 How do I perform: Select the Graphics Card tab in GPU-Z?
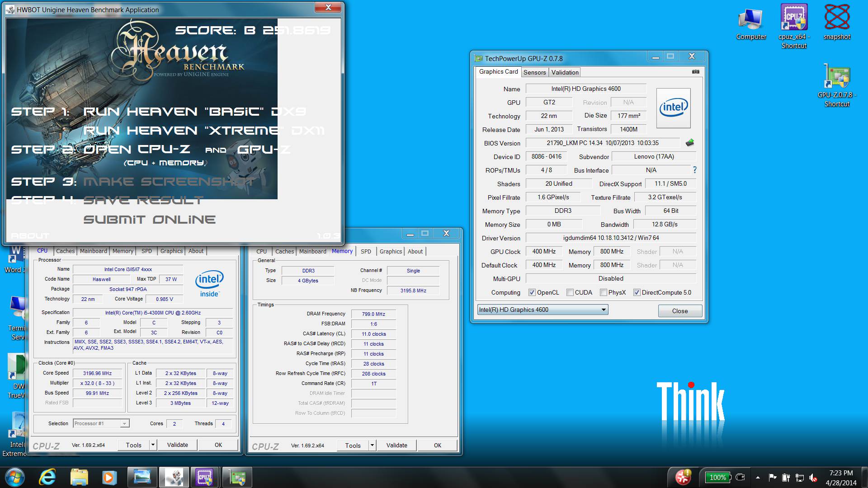[498, 71]
